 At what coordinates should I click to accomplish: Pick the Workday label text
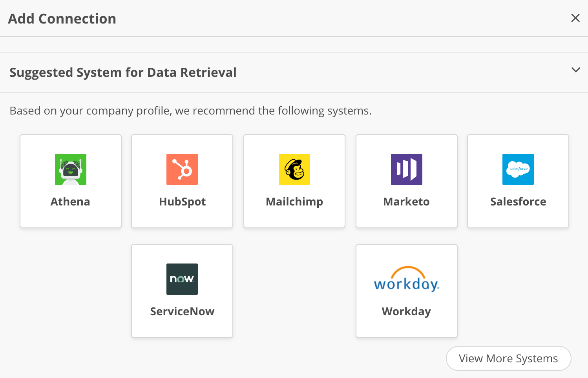click(x=406, y=312)
